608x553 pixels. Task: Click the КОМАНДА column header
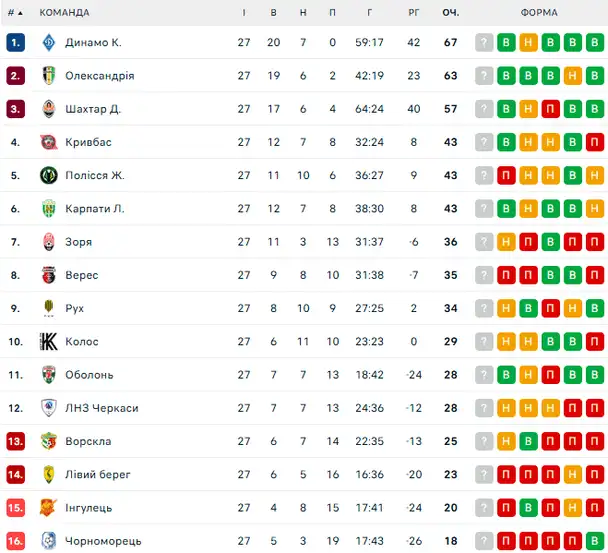(64, 12)
